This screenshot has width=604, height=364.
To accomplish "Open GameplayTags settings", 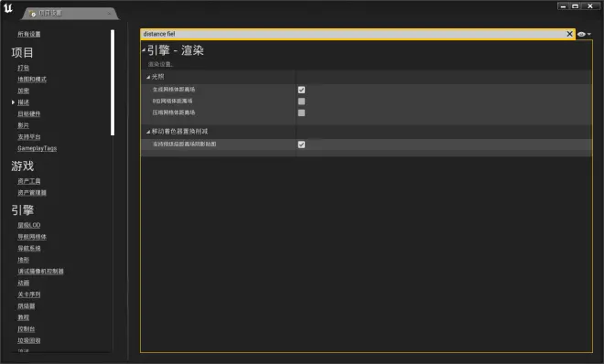I will pos(37,148).
